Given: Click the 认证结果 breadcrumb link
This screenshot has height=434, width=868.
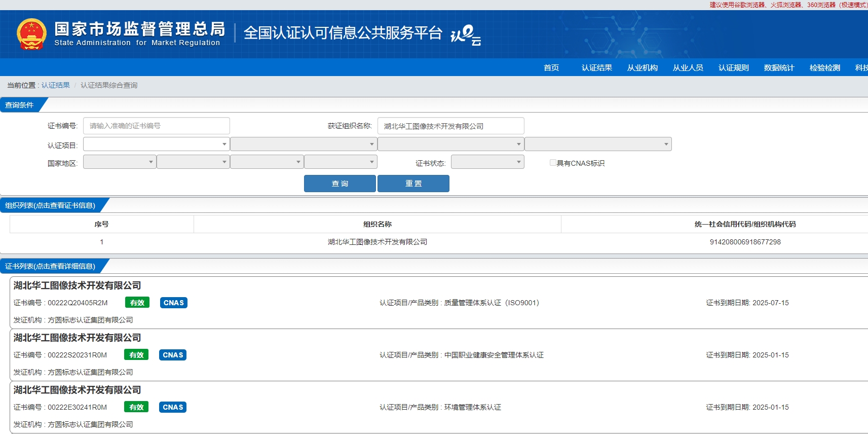Looking at the screenshot, I should (56, 85).
